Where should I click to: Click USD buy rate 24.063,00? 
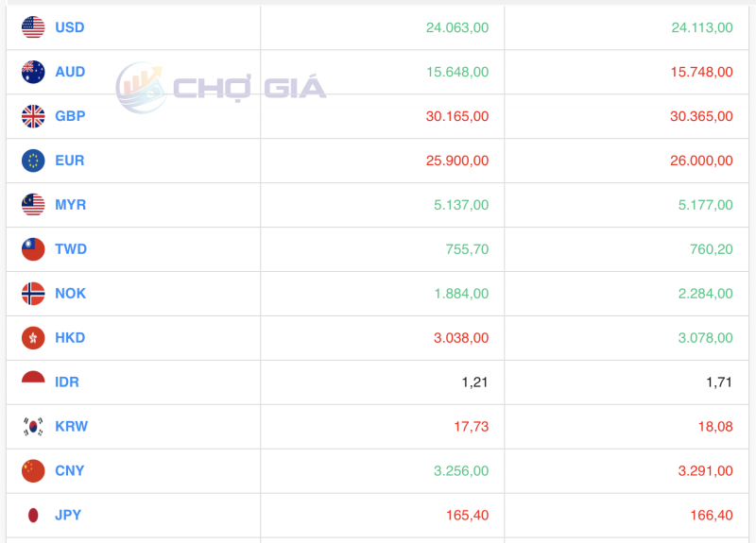[x=457, y=27]
